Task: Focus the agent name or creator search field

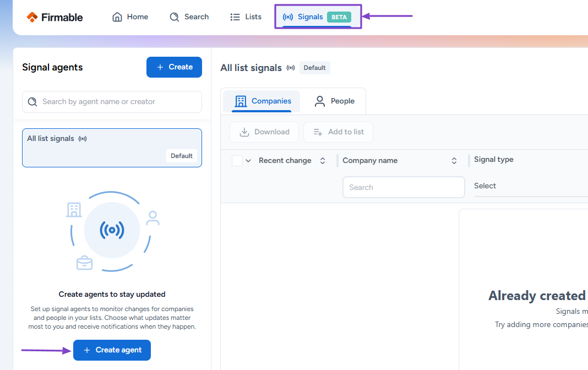Action: pyautogui.click(x=112, y=102)
